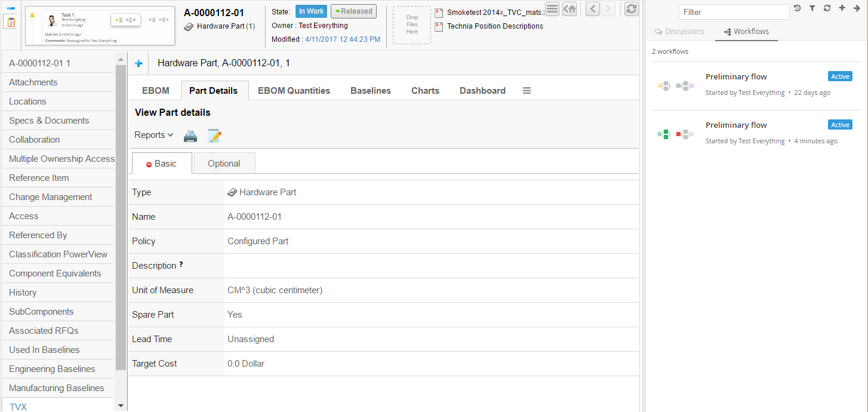868x412 pixels.
Task: Switch to Discussions tab
Action: (x=679, y=32)
